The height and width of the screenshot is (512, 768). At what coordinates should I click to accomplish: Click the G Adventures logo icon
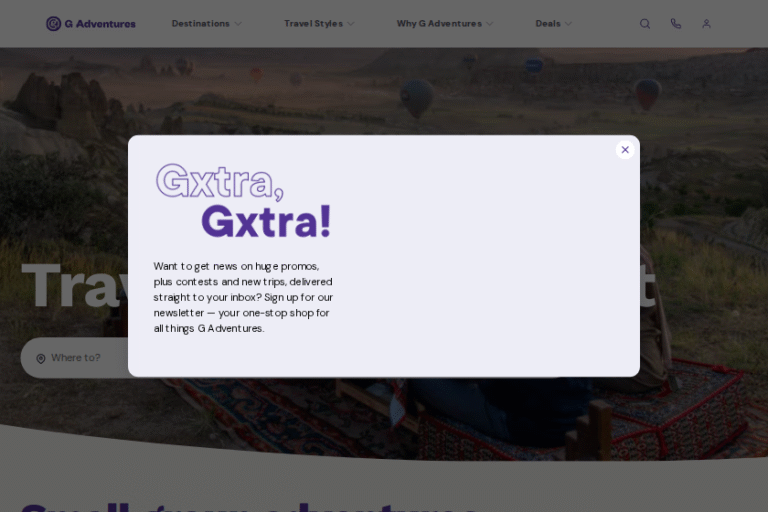[53, 24]
